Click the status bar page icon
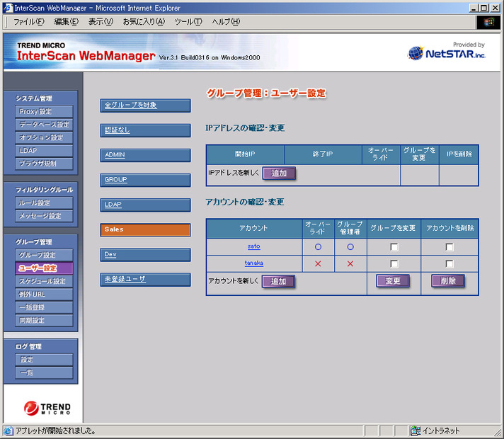This screenshot has width=504, height=439. tap(8, 431)
